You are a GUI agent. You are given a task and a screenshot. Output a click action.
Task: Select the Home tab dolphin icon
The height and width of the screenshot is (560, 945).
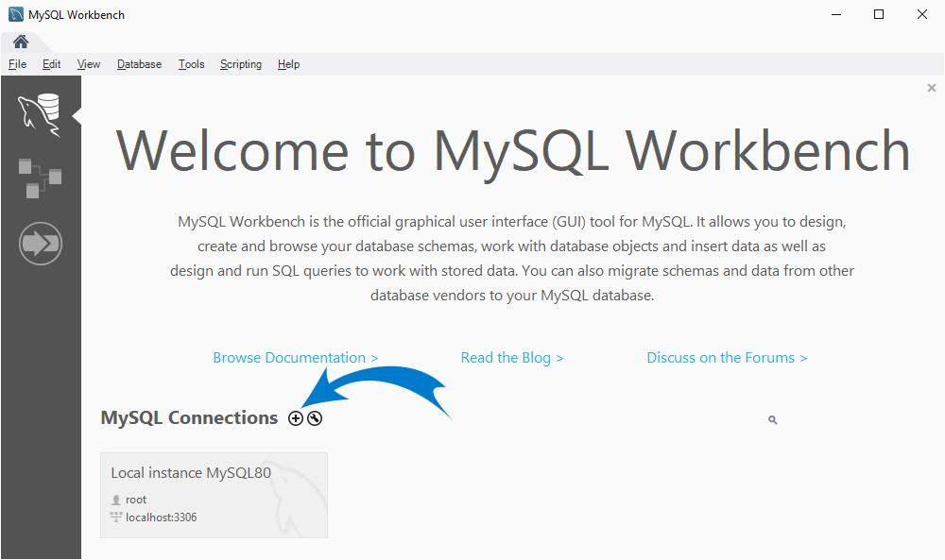click(x=20, y=42)
